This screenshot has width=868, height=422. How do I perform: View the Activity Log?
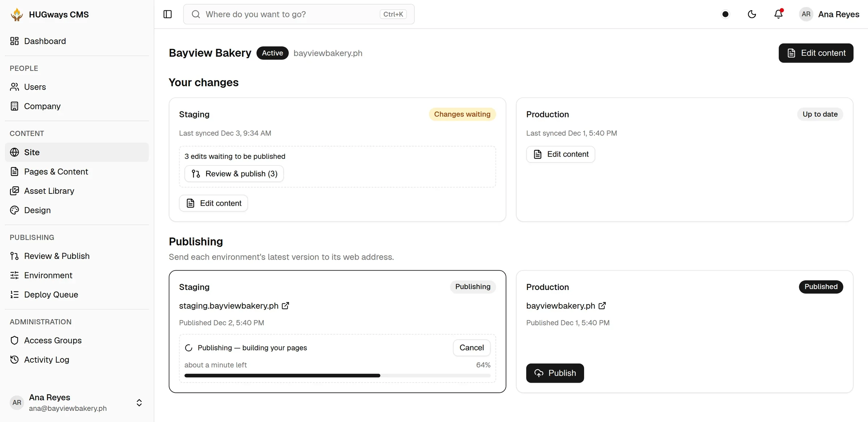77,360
